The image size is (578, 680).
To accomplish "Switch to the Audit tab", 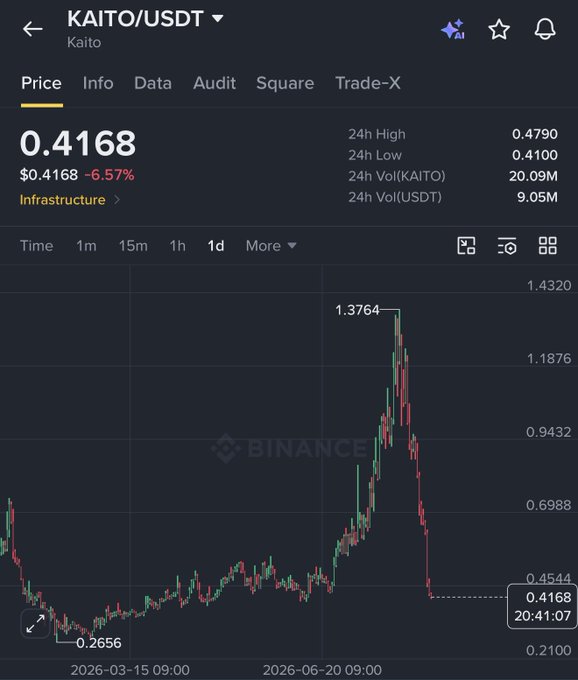I will [215, 83].
